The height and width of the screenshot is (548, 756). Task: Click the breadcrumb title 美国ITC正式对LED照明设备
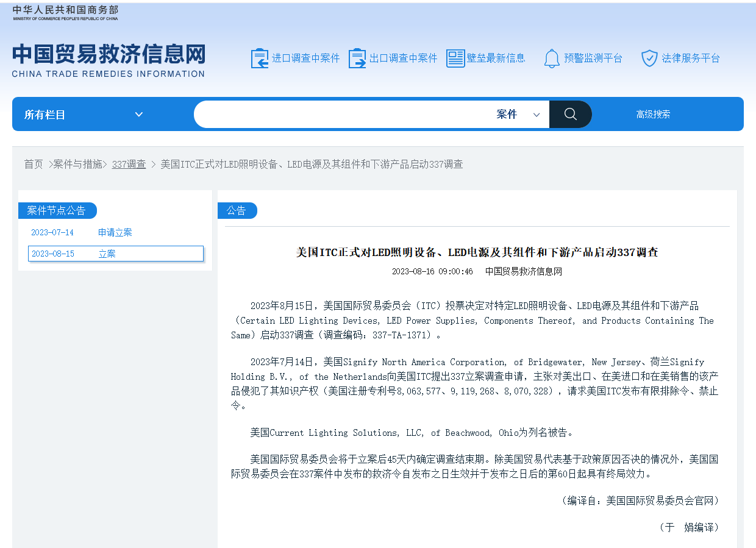pos(312,165)
